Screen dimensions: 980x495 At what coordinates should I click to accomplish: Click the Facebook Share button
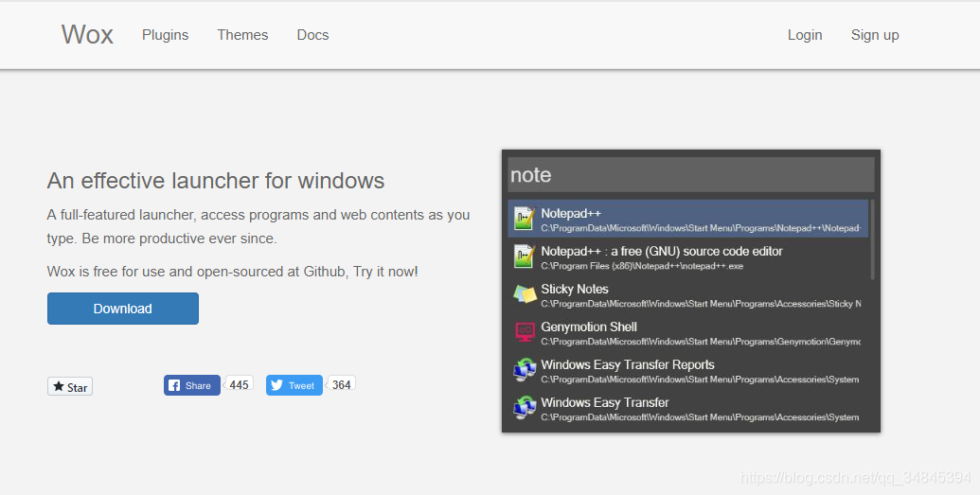point(192,385)
